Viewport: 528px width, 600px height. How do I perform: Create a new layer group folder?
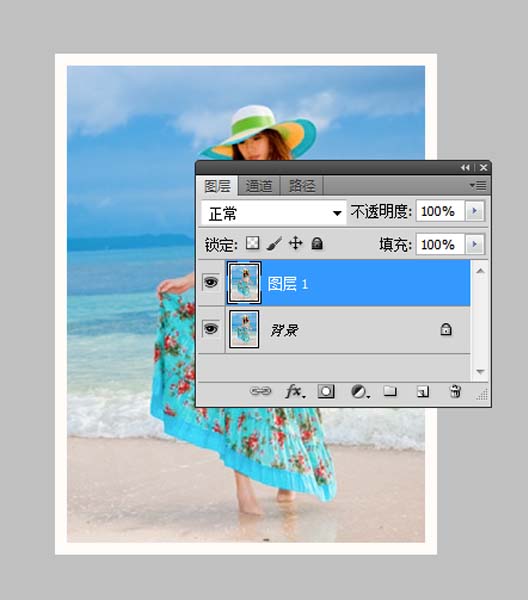390,391
